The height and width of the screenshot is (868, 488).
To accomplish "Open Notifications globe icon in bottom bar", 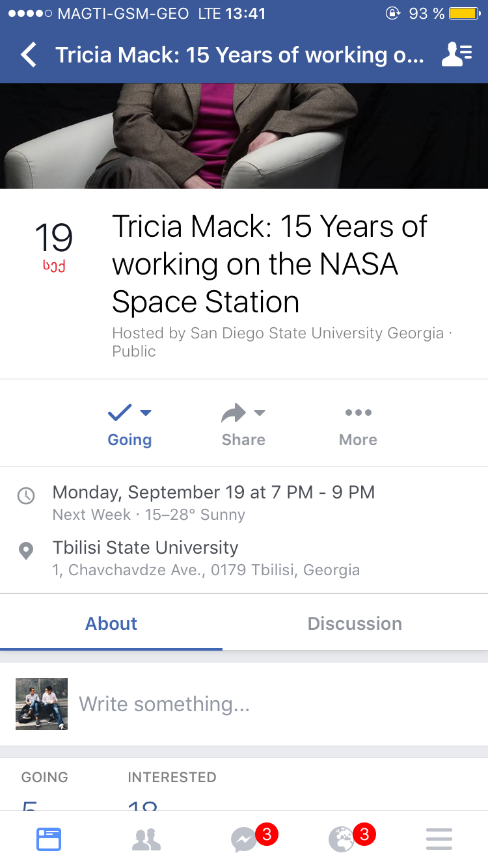I will (342, 839).
